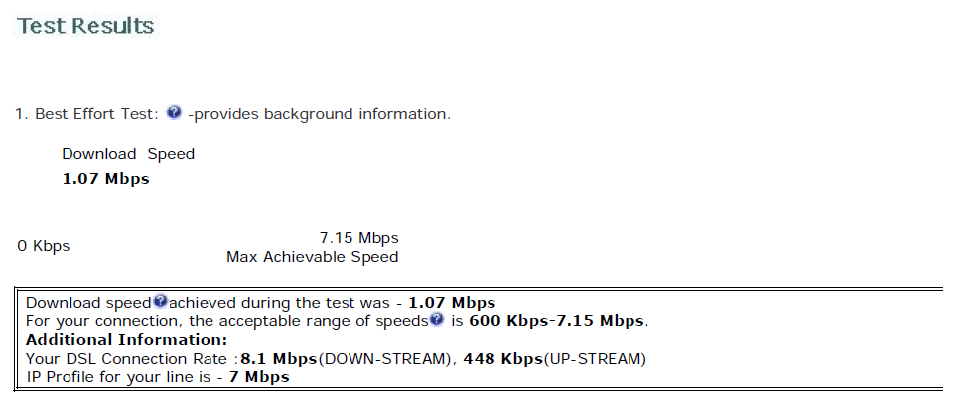Click help icon after 'range of speeds'

point(436,319)
